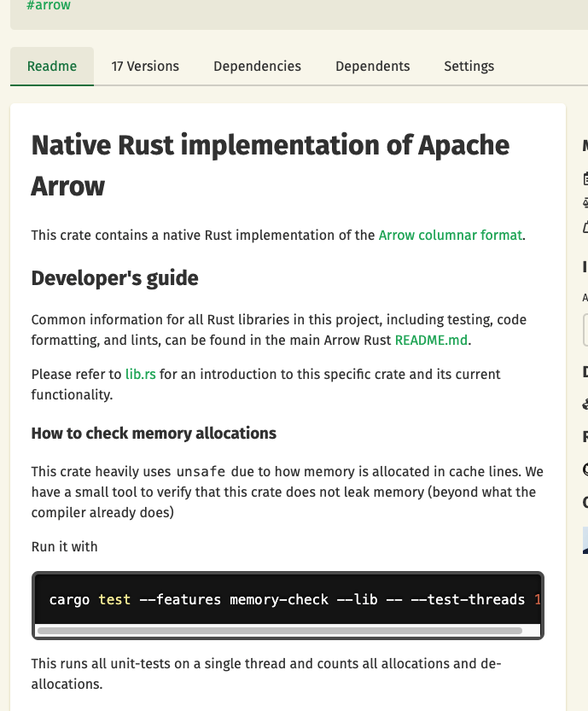Click the 'This crate heavily uses' paragraph
Image resolution: width=588 pixels, height=711 pixels.
288,492
